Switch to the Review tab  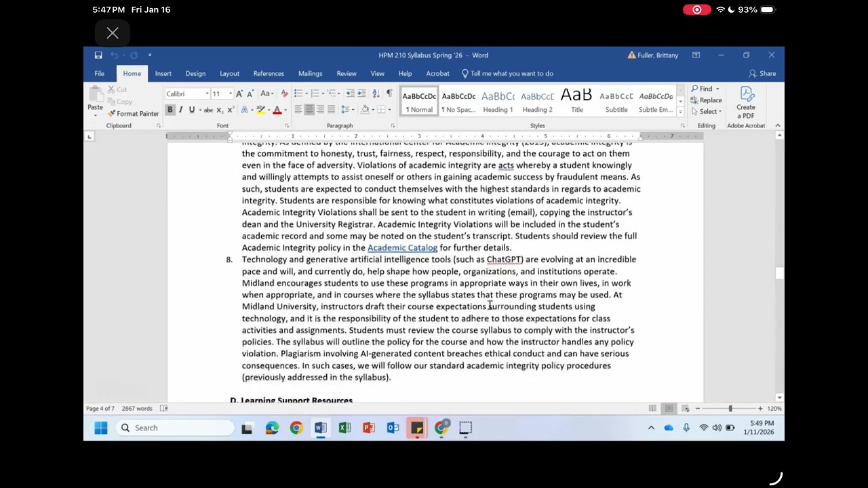tap(347, 73)
